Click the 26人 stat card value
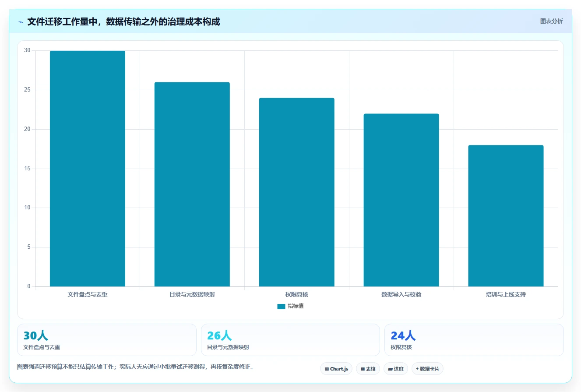This screenshot has height=392, width=581. [x=219, y=335]
